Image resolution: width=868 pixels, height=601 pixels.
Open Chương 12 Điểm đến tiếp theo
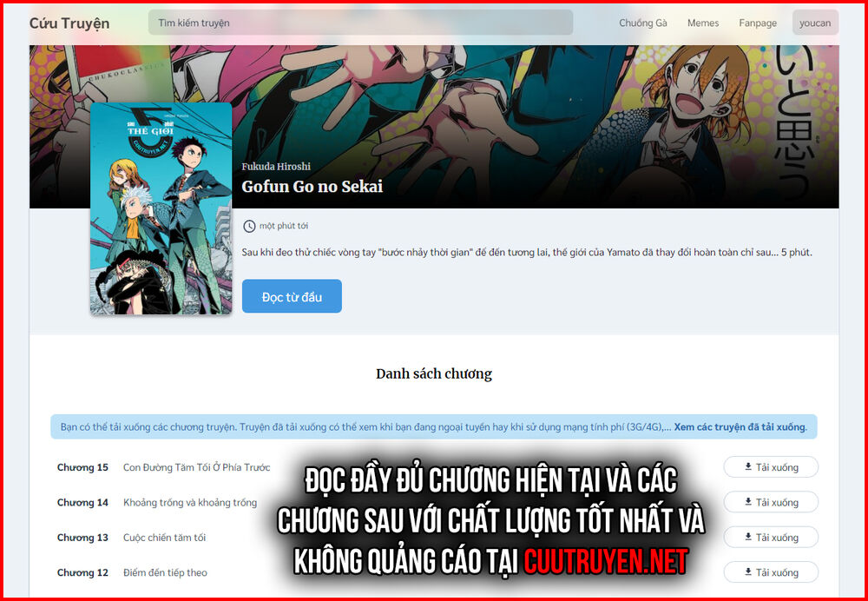pos(164,572)
